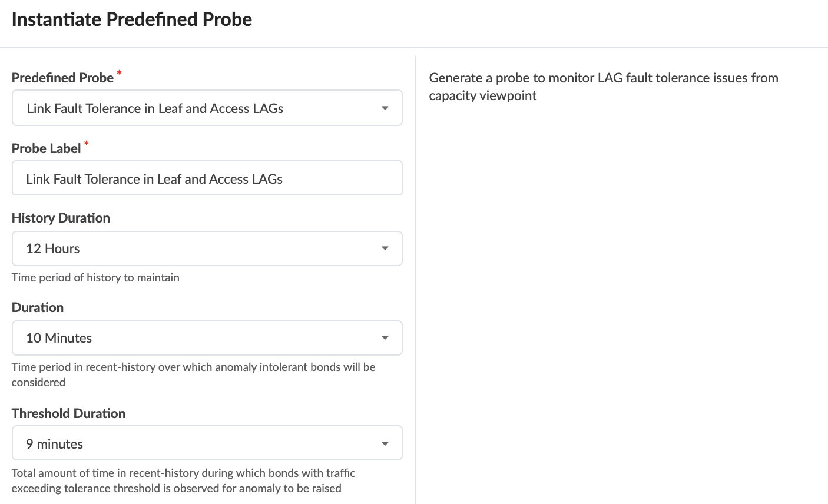Click the Threshold Duration caret arrow
The width and height of the screenshot is (828, 504).
[385, 443]
